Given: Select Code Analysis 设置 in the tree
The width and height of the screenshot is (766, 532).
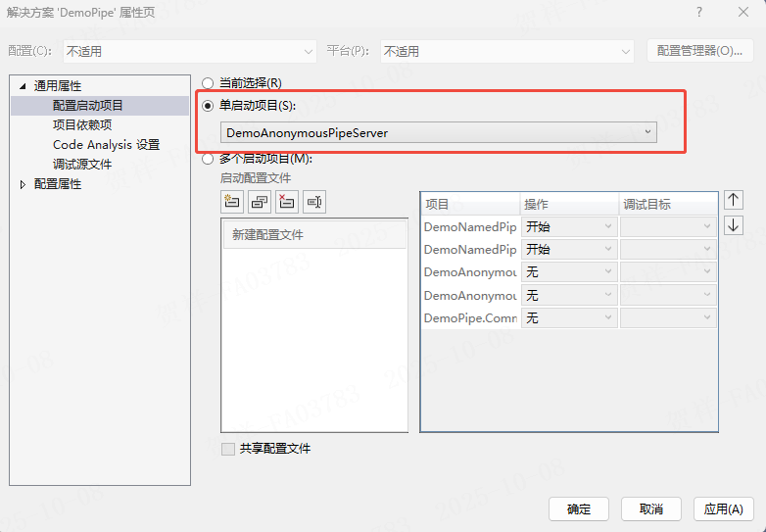Looking at the screenshot, I should [106, 145].
